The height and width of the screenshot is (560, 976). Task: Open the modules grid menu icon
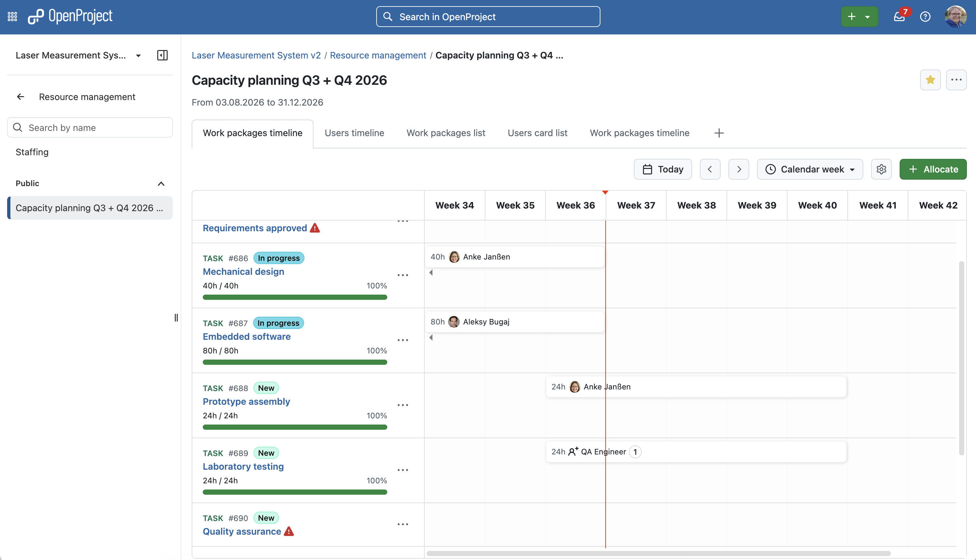point(12,17)
